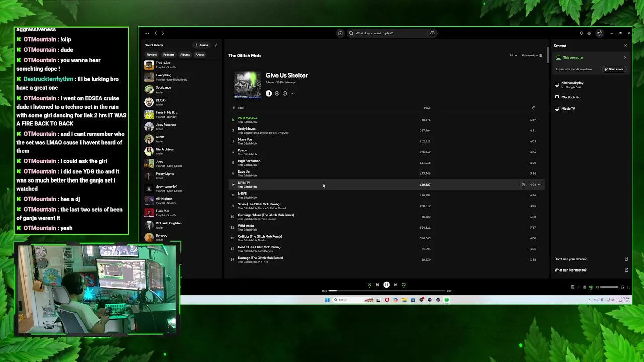Open The Glitch Mob artist heading
The height and width of the screenshot is (362, 644).
[245, 56]
